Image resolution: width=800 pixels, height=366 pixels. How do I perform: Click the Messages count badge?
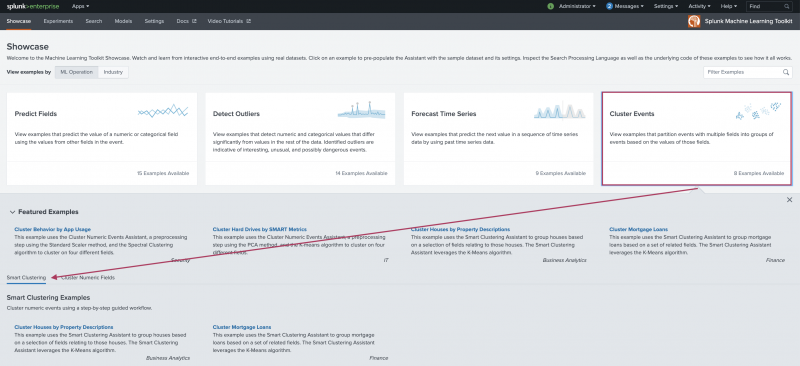pos(609,6)
